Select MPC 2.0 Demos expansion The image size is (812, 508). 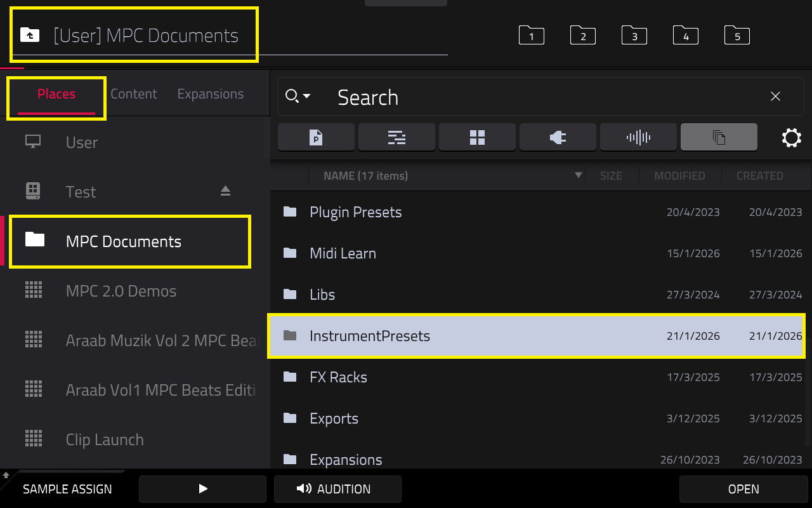(x=121, y=291)
